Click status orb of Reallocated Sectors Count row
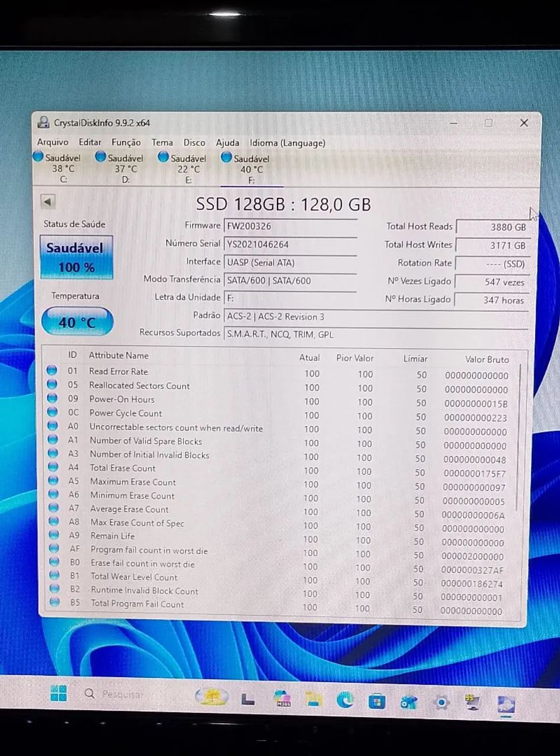Screen dimensions: 560x756 [x=52, y=384]
